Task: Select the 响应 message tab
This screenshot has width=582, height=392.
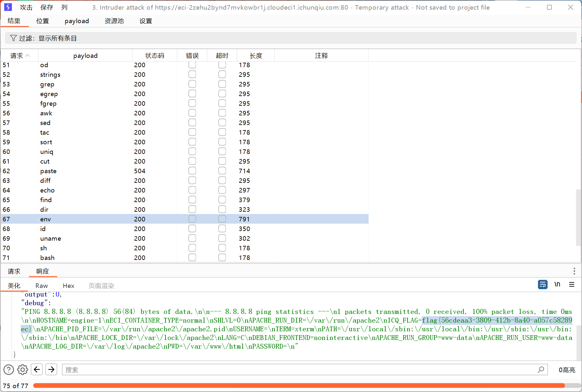Action: 42,271
